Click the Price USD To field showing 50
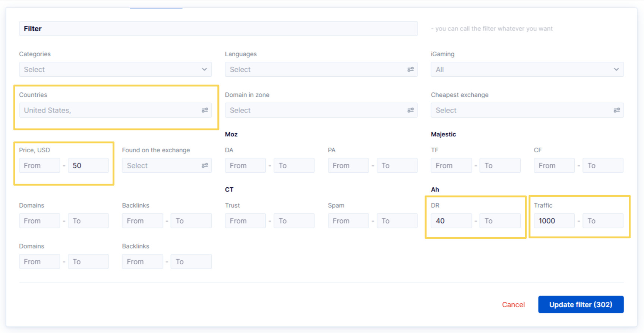This screenshot has height=333, width=644. click(x=88, y=165)
